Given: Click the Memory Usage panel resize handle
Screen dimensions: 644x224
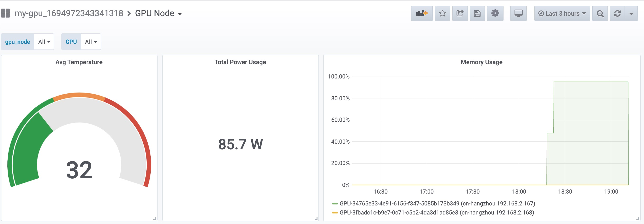Looking at the screenshot, I should [638, 219].
